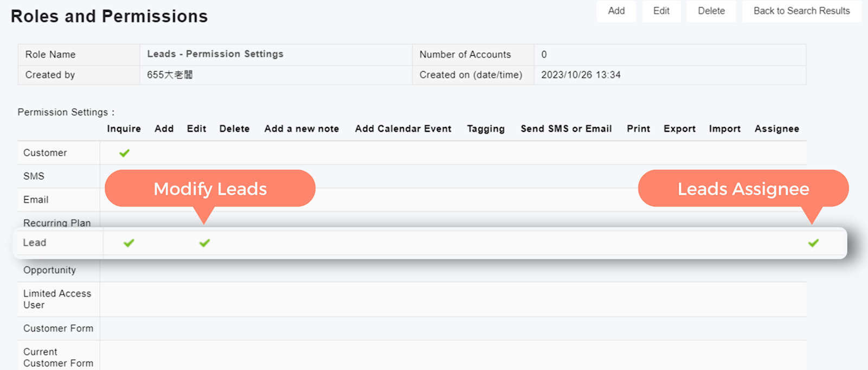Click the Add Calendar Event column header
This screenshot has width=868, height=370.
pyautogui.click(x=403, y=129)
